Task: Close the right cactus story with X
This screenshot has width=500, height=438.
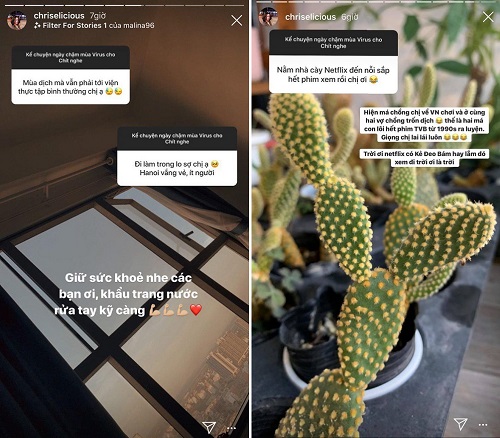Action: (x=488, y=17)
